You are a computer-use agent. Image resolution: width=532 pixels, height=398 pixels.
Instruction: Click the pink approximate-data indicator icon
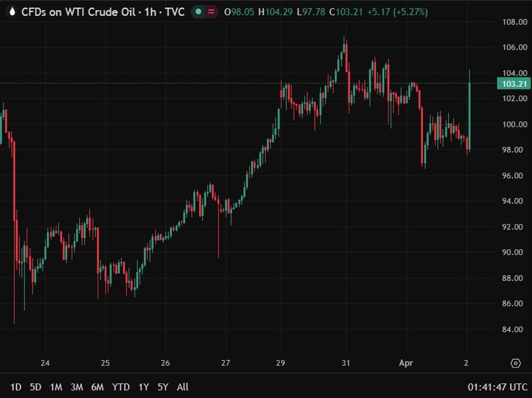point(211,11)
